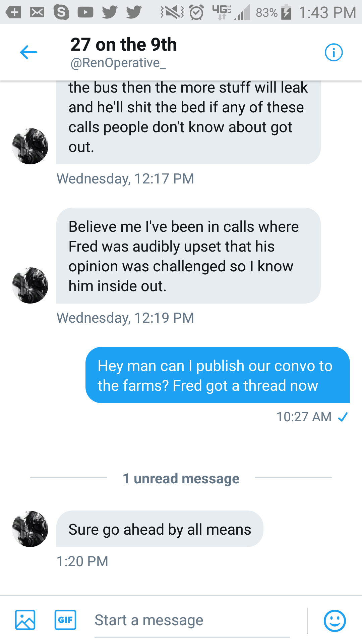Tap the read checkmark beside 10:27 AM
This screenshot has height=644, width=362.
coord(343,417)
